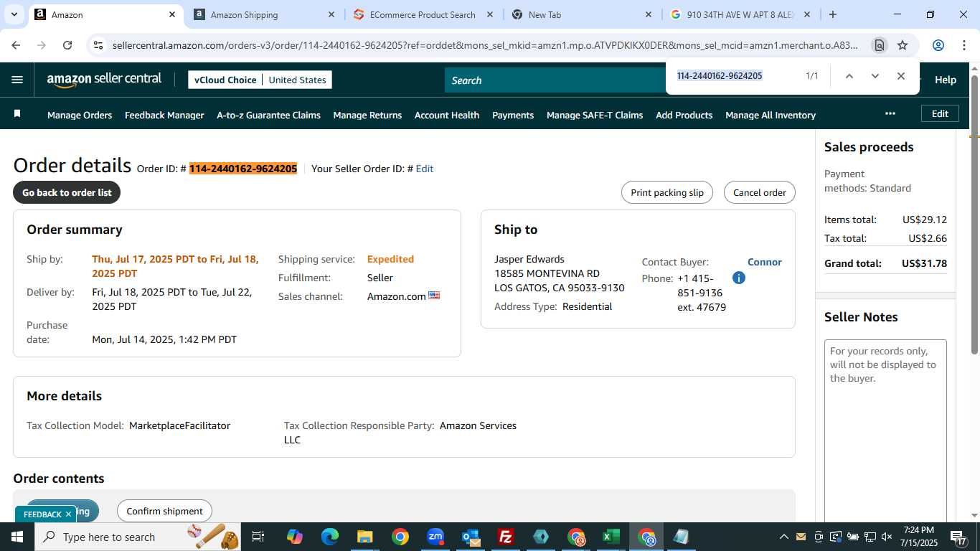Screen dimensions: 980x551
Task: Open FileZilla from the taskbar
Action: click(506, 537)
